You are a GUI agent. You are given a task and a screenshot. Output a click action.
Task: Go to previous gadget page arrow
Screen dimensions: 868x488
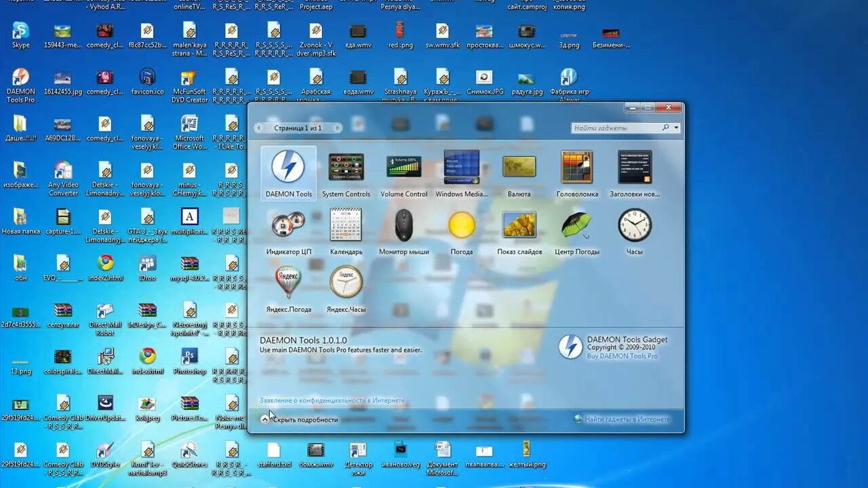(x=259, y=127)
